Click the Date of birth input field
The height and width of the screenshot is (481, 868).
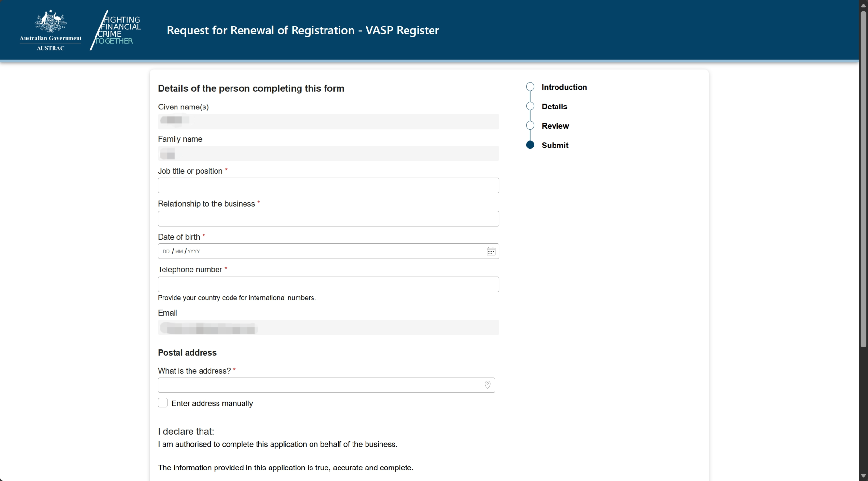click(318, 252)
